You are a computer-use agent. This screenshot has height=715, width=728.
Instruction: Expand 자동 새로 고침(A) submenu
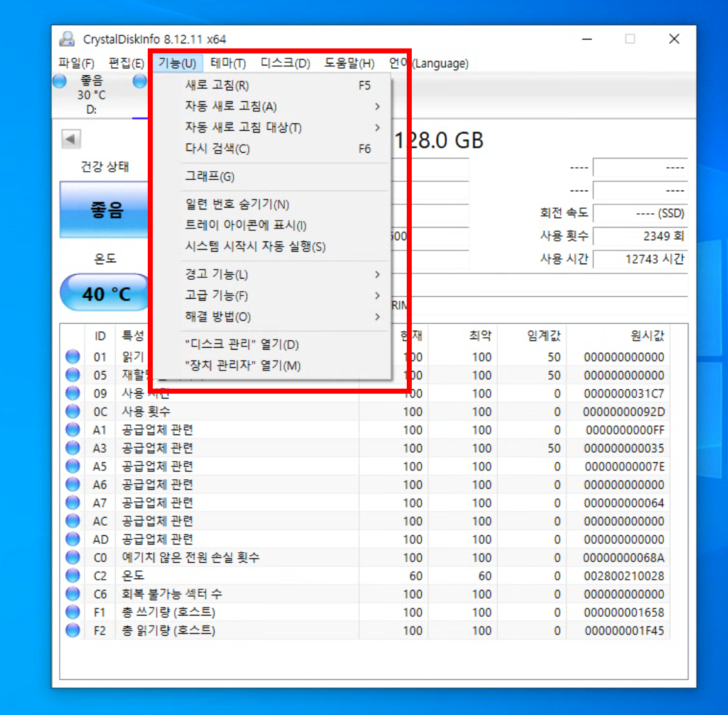272,106
